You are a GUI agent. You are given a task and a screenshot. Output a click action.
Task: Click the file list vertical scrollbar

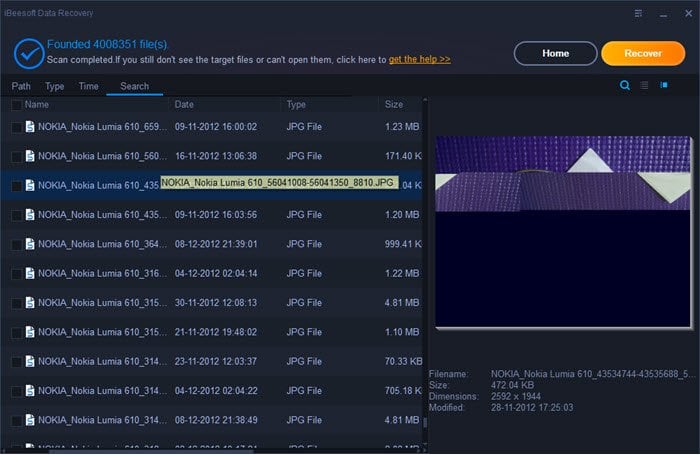tap(425, 272)
